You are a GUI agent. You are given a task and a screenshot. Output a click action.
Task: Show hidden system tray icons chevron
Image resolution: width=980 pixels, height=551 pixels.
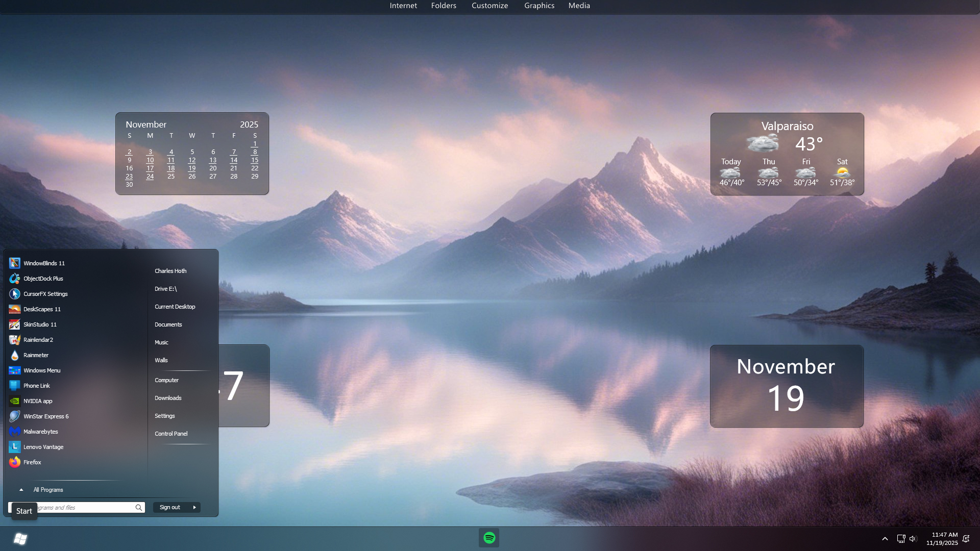pyautogui.click(x=885, y=539)
